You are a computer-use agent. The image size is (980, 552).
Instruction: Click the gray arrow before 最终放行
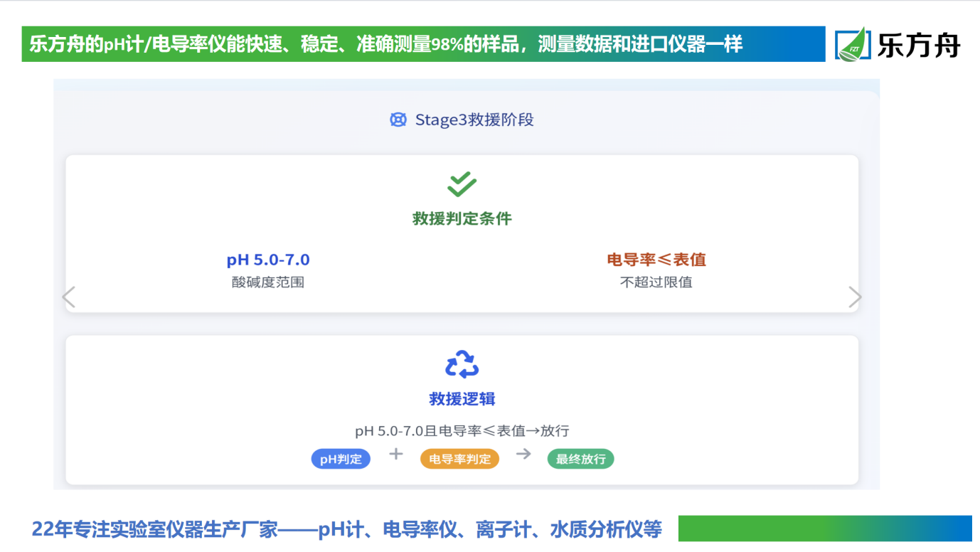523,454
